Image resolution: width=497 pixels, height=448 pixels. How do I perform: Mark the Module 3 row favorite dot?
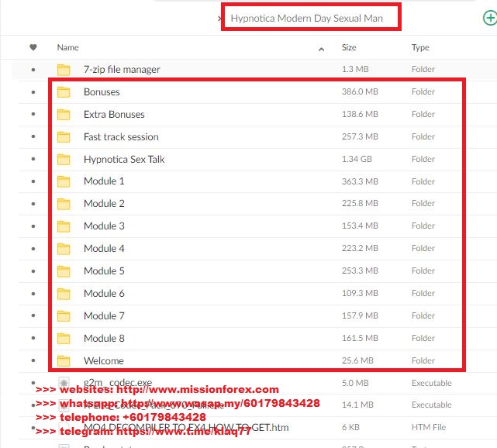[x=33, y=226]
